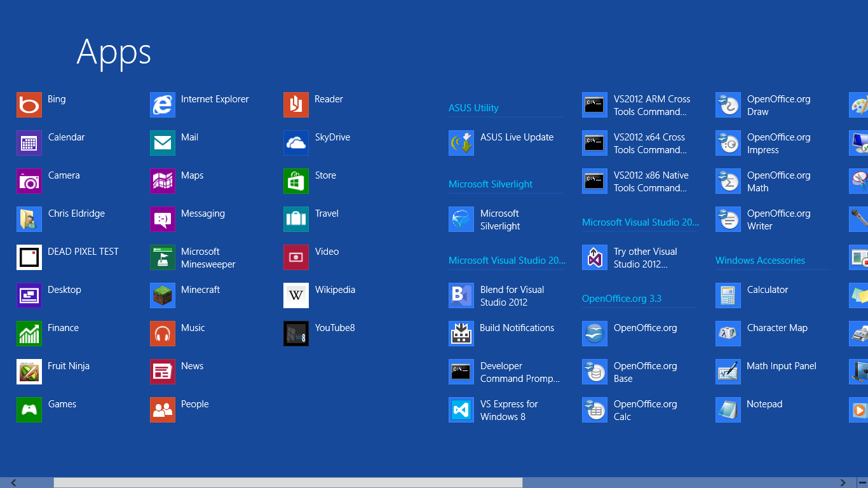Image resolution: width=868 pixels, height=488 pixels.
Task: Launch the Messaging app icon
Action: pyautogui.click(x=163, y=219)
